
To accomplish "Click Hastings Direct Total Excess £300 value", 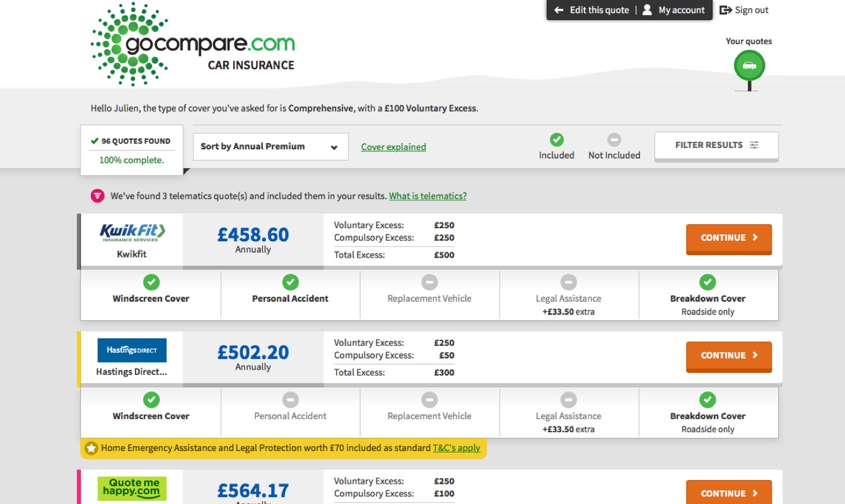I will click(444, 373).
